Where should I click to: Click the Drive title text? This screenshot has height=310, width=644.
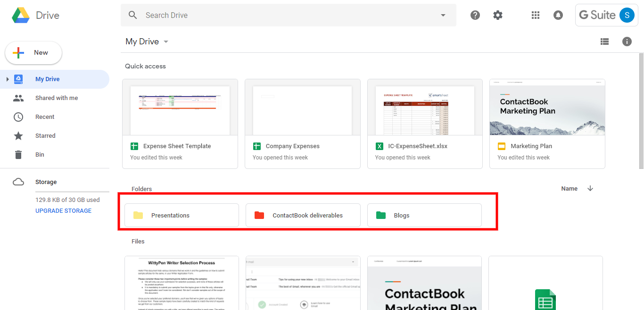(x=48, y=15)
